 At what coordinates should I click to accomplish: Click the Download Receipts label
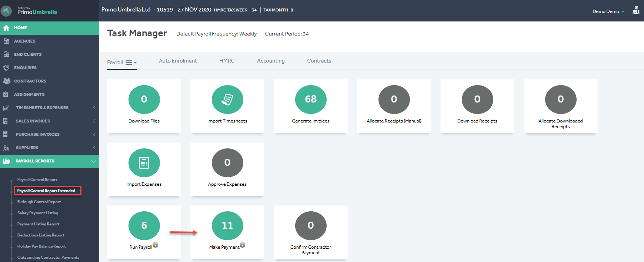click(477, 121)
